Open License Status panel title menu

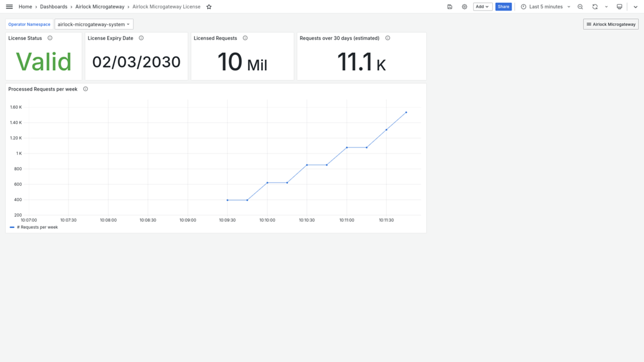25,38
